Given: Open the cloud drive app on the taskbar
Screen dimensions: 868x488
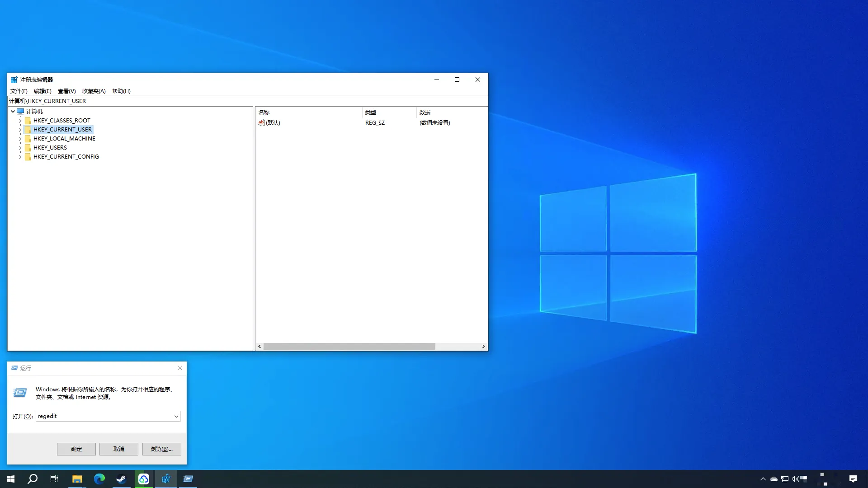Looking at the screenshot, I should click(x=144, y=479).
